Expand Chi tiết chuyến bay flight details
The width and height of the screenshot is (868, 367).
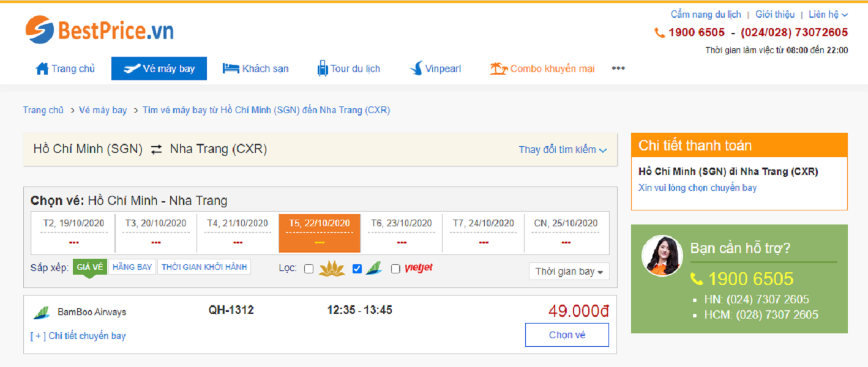[78, 336]
